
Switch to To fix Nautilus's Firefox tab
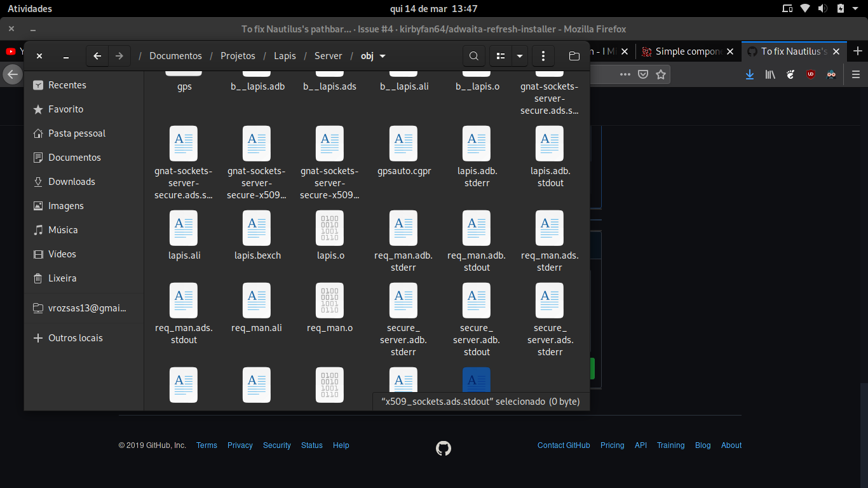coord(794,51)
